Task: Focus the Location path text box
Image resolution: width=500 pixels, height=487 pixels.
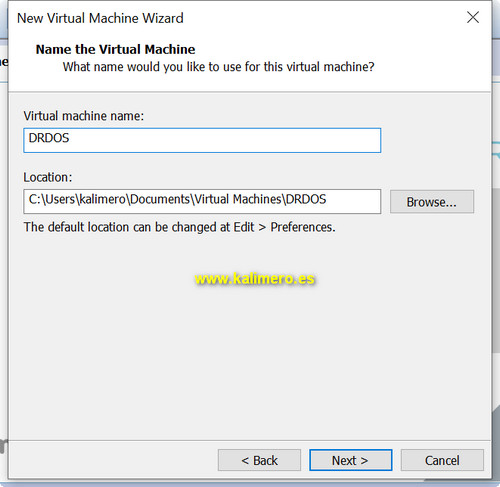Action: click(x=202, y=201)
